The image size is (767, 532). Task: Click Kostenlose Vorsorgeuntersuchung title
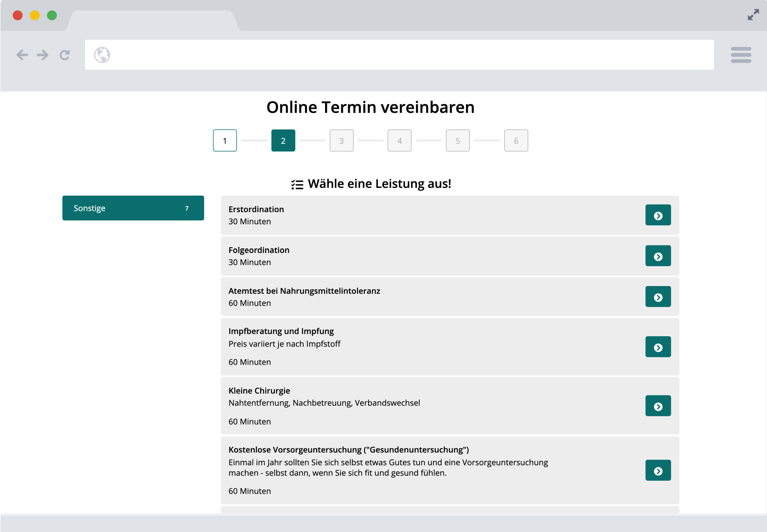point(348,450)
